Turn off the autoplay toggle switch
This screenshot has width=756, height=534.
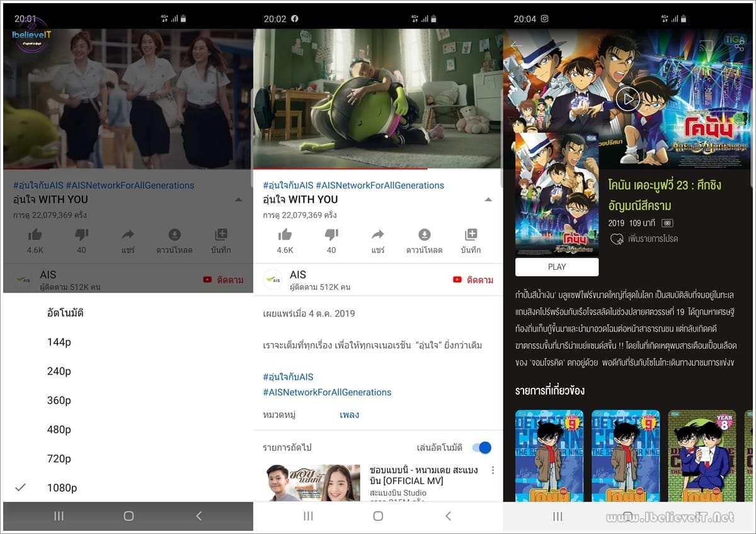pyautogui.click(x=482, y=448)
